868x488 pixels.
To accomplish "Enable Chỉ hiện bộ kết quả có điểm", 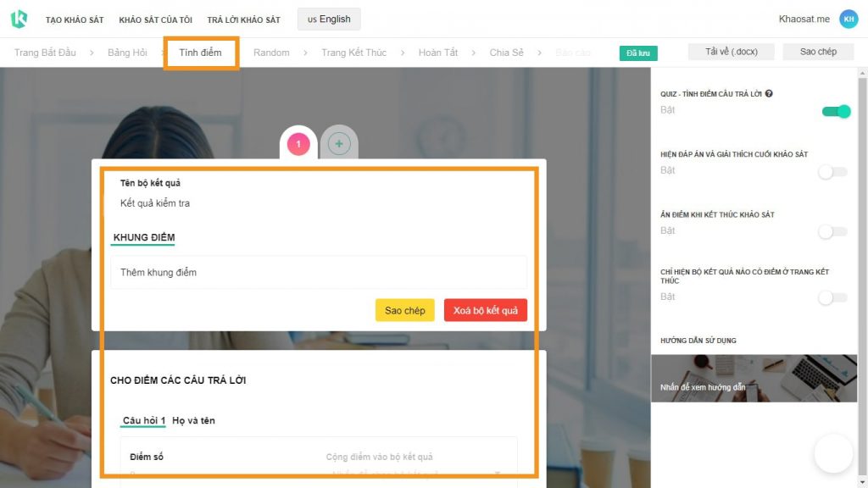I will 832,297.
